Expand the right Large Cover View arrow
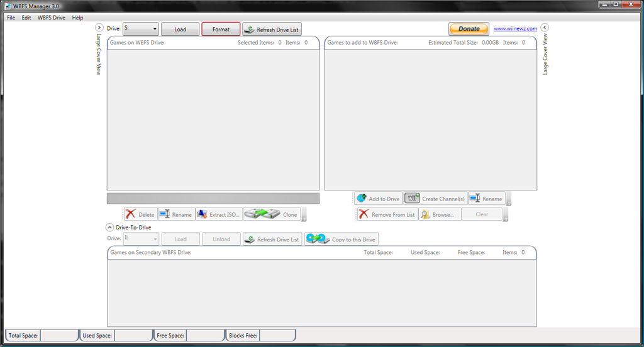This screenshot has width=644, height=347. [x=545, y=28]
